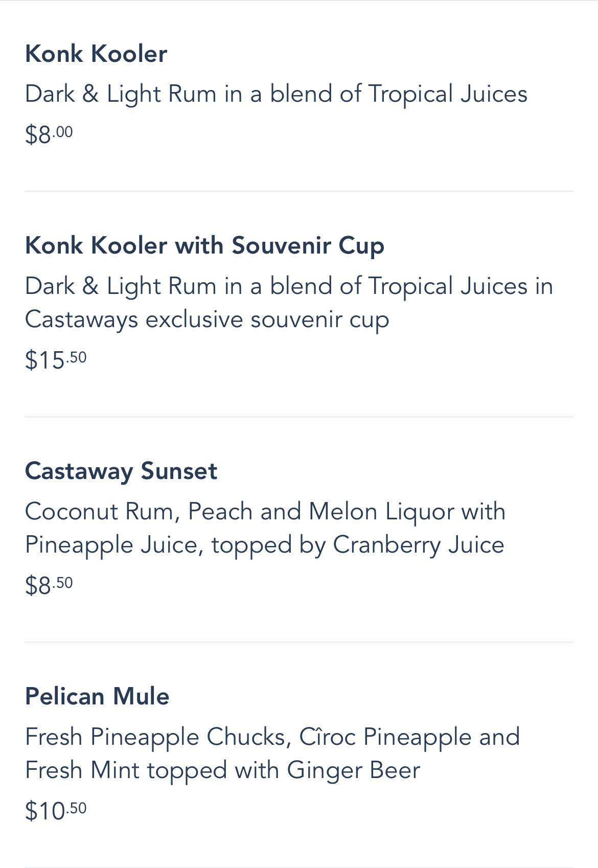The height and width of the screenshot is (868, 598).
Task: Select the Castaways exclusive souvenir cup description
Action: [x=207, y=320]
